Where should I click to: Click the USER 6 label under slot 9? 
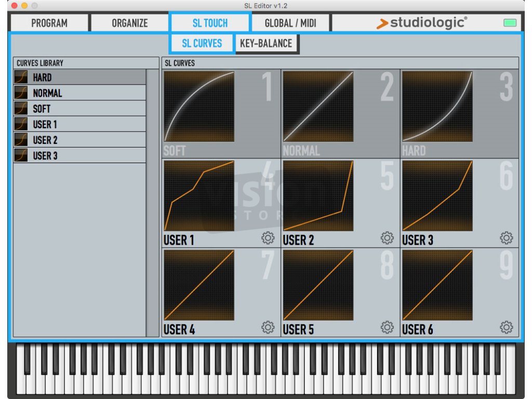pos(418,329)
